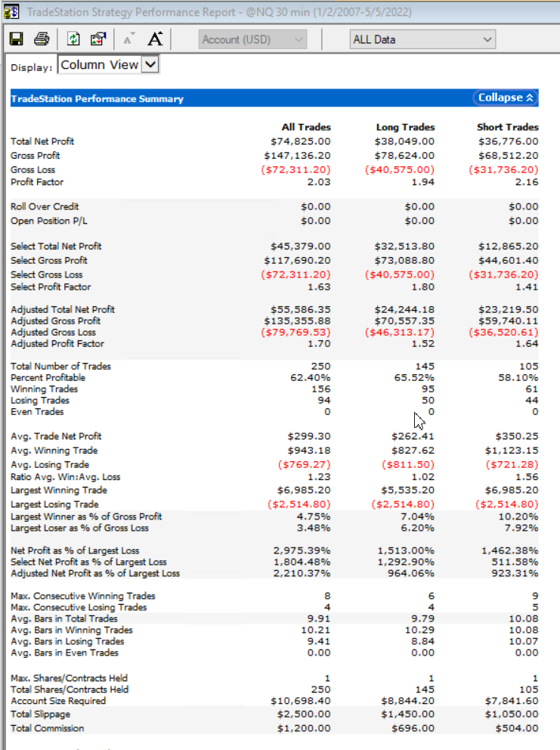Open the ALL Data dropdown
This screenshot has width=560, height=750.
click(x=422, y=39)
